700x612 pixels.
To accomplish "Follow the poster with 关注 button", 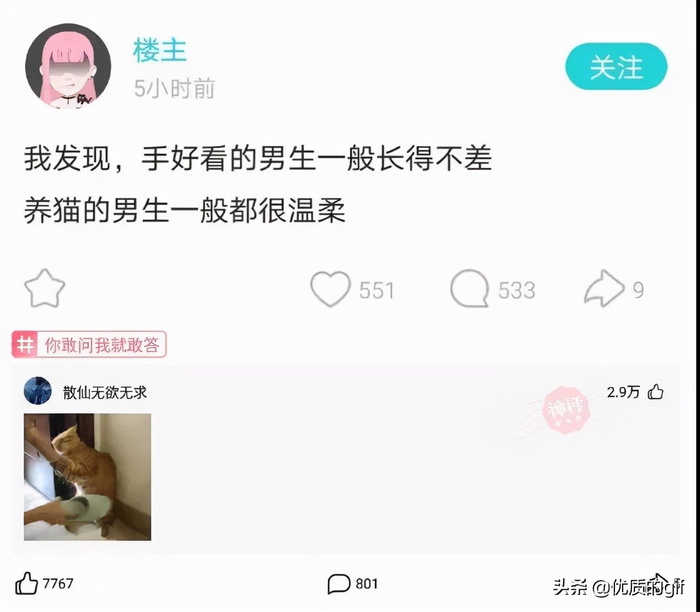I will [x=616, y=66].
